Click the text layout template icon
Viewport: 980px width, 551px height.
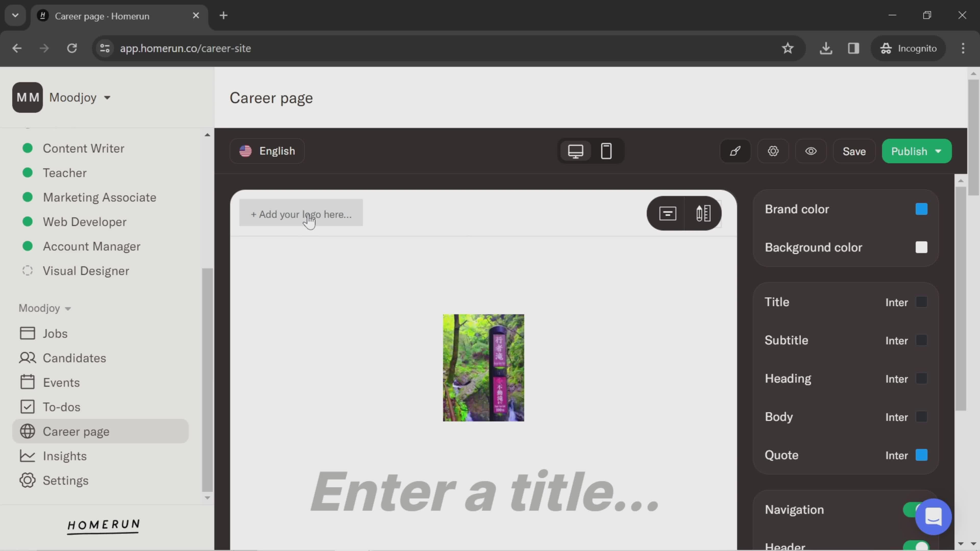[x=667, y=213]
